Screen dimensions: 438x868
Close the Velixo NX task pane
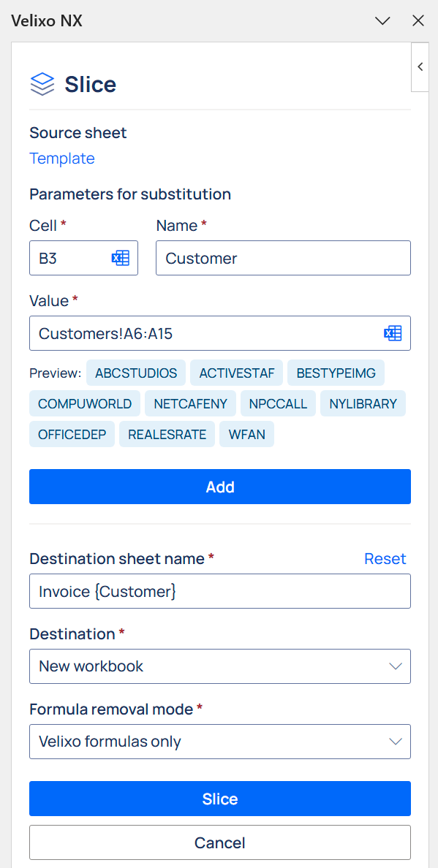click(418, 21)
